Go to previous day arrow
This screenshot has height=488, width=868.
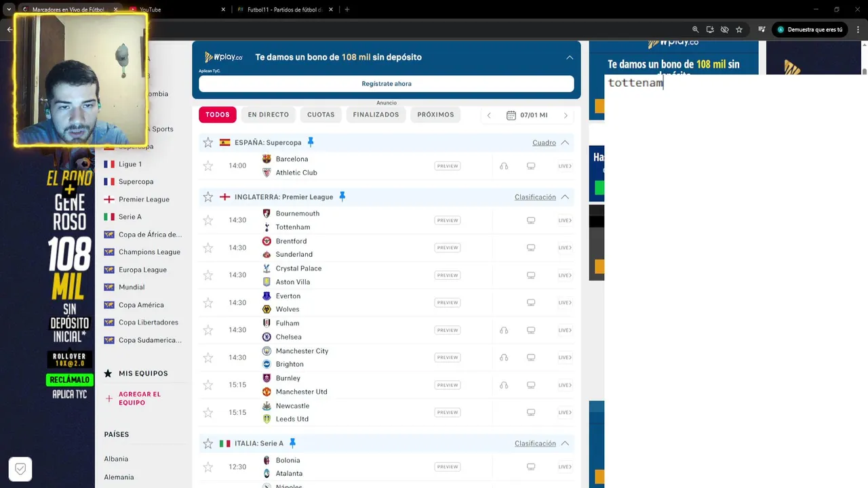pos(489,115)
